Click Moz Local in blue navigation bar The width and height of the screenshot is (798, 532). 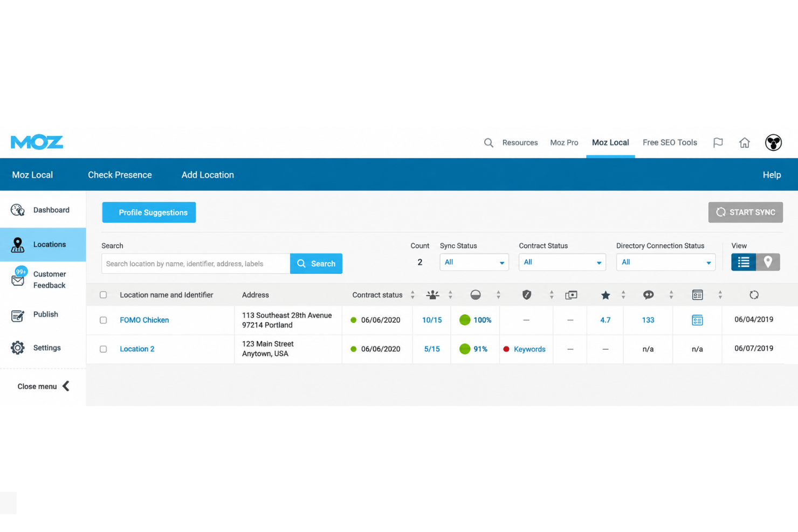pyautogui.click(x=32, y=175)
